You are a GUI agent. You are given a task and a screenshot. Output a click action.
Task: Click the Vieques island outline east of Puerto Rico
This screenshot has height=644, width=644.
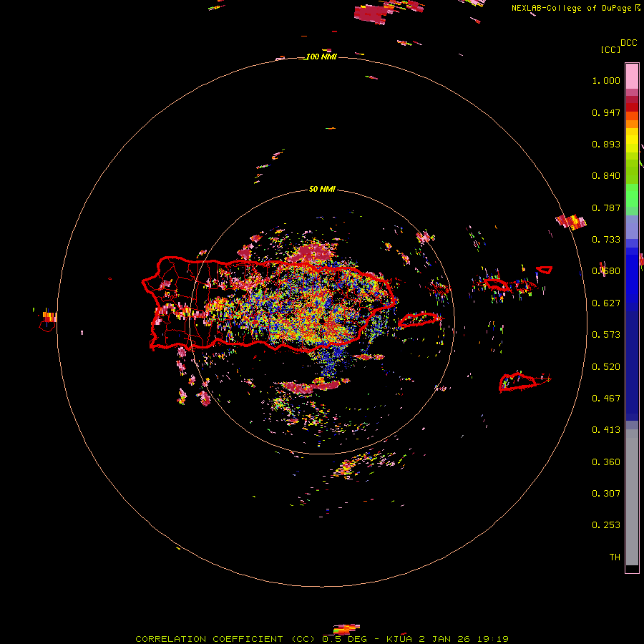coord(419,320)
